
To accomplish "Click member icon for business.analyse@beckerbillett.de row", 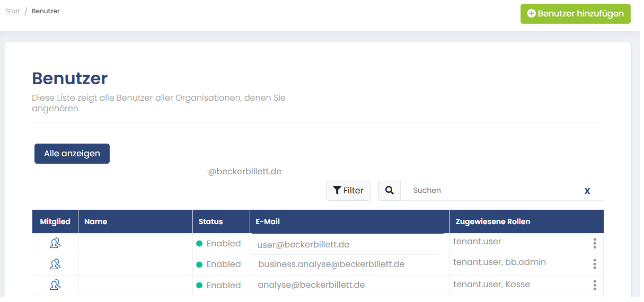I will point(55,264).
